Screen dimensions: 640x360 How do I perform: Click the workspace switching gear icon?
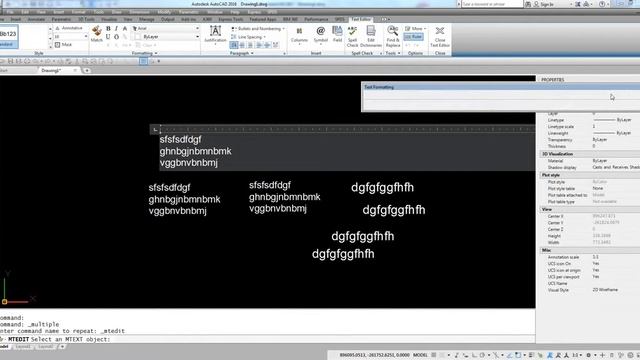click(x=588, y=355)
